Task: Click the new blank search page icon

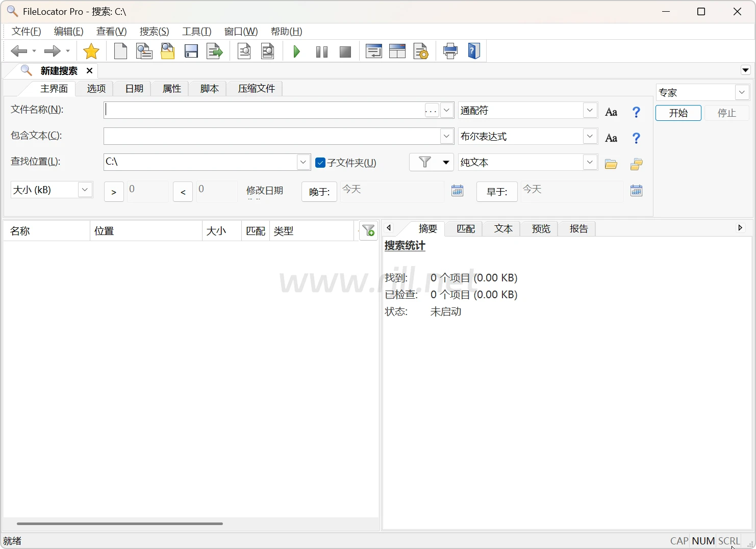Action: pyautogui.click(x=120, y=51)
